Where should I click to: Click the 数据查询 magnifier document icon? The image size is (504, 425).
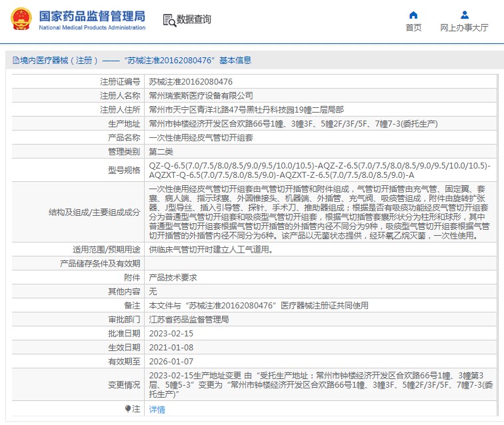tap(169, 20)
